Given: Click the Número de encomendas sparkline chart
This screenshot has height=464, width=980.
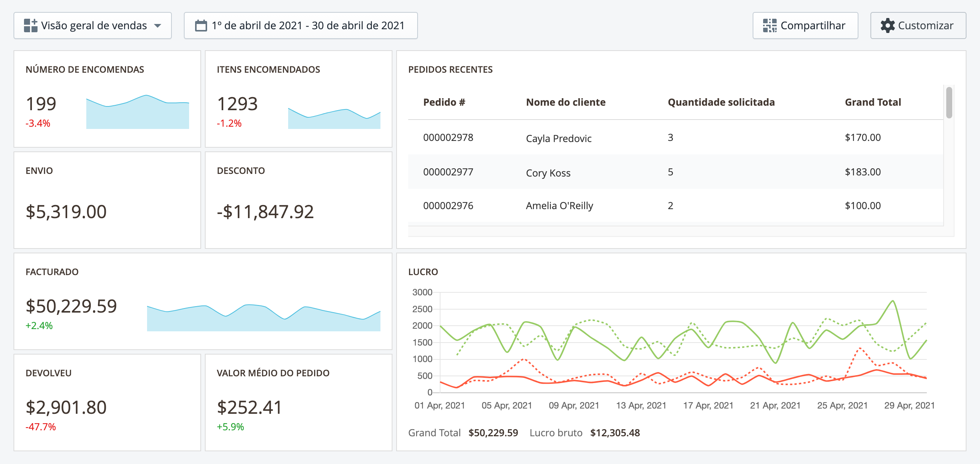Looking at the screenshot, I should point(138,112).
